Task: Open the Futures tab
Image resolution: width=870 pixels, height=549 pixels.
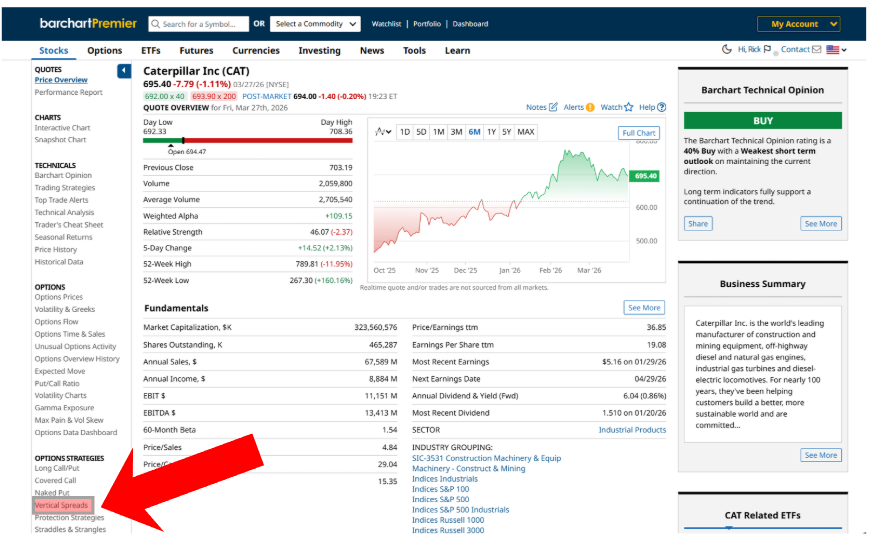Action: tap(196, 51)
